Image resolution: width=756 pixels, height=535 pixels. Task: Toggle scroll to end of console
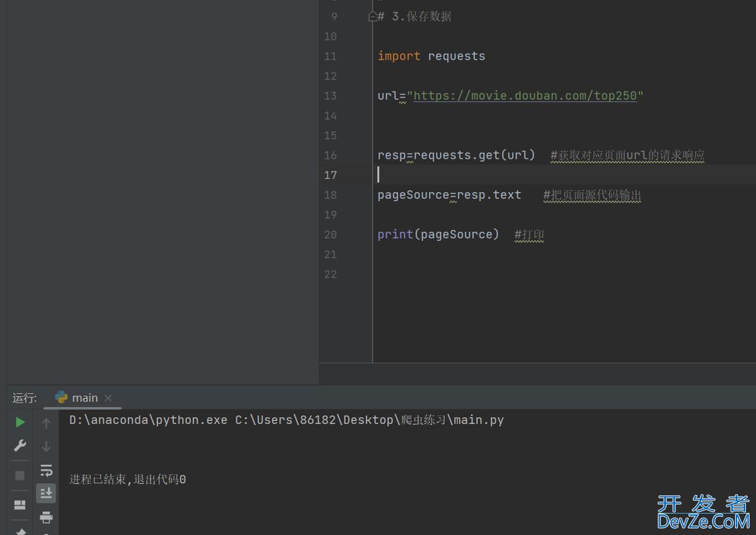coord(46,493)
